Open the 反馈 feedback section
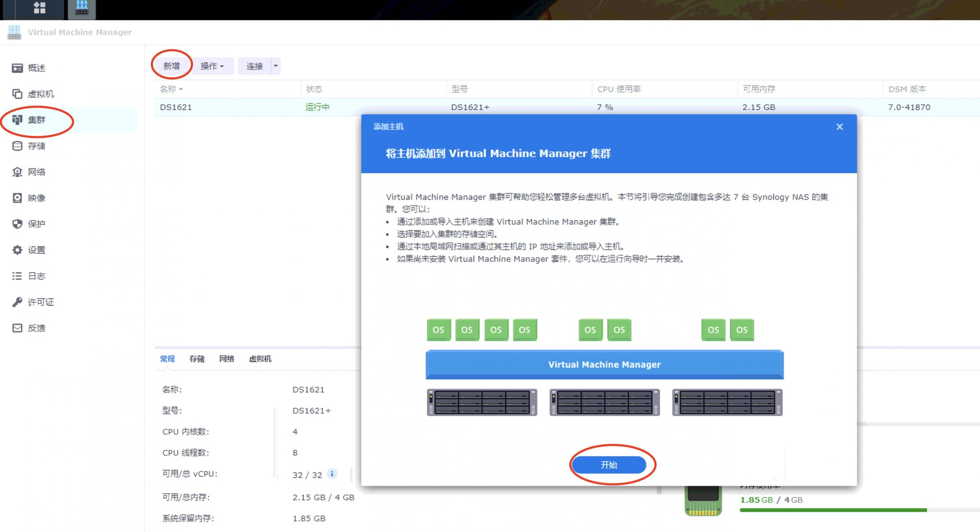Image resolution: width=980 pixels, height=532 pixels. tap(36, 328)
